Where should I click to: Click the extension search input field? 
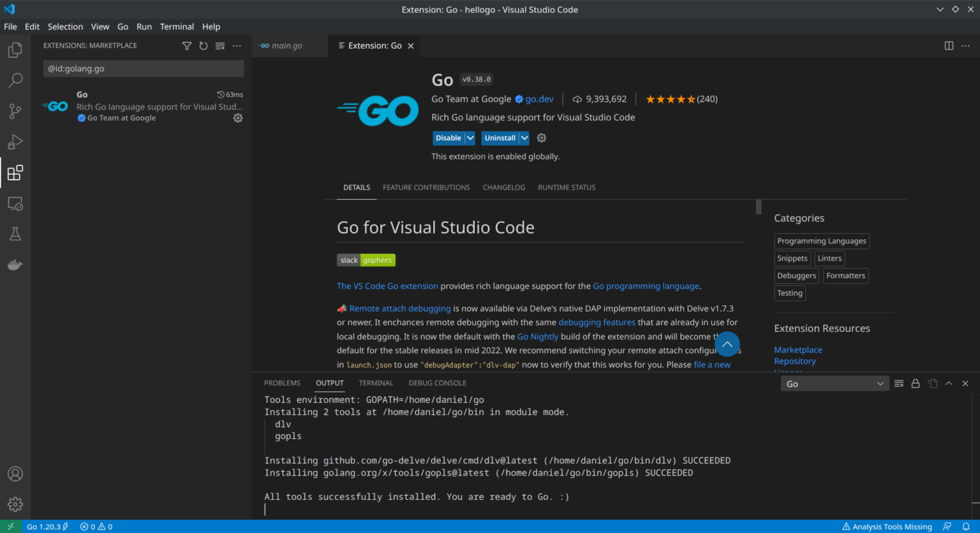(x=143, y=68)
